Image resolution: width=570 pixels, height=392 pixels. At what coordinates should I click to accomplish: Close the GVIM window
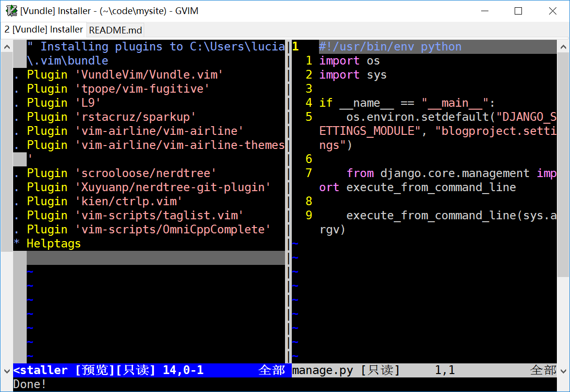click(x=553, y=11)
